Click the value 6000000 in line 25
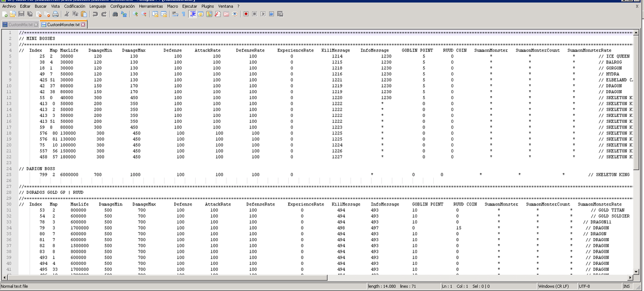The height and width of the screenshot is (291, 644). (69, 175)
